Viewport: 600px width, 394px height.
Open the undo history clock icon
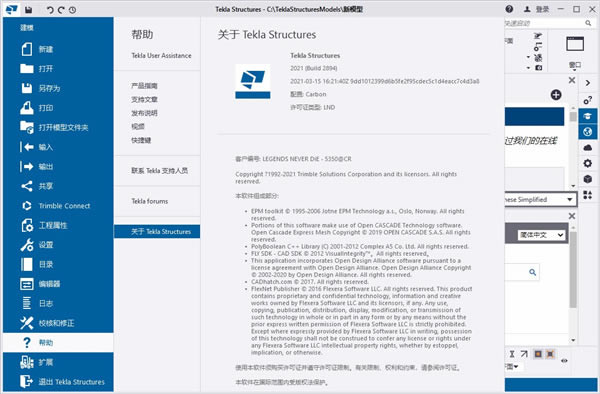pyautogui.click(x=72, y=10)
